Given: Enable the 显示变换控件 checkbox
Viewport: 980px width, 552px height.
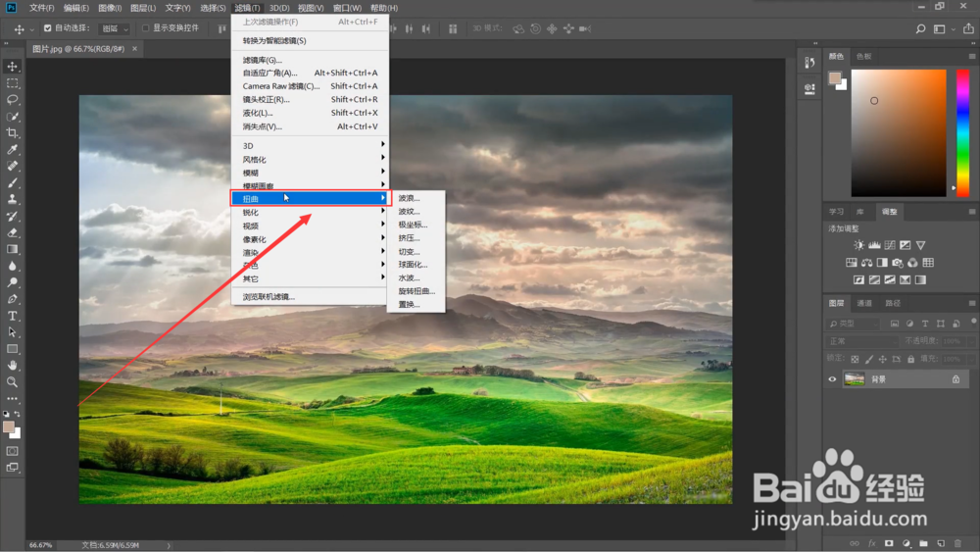Looking at the screenshot, I should click(145, 28).
